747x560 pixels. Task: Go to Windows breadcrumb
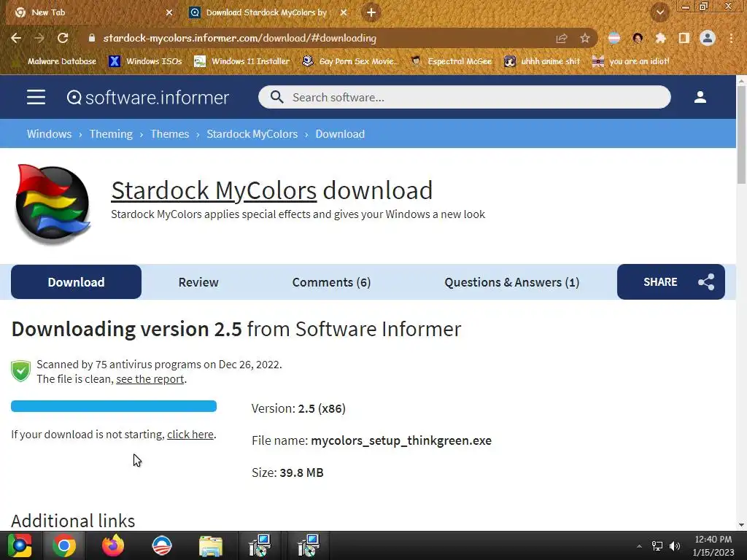click(49, 134)
